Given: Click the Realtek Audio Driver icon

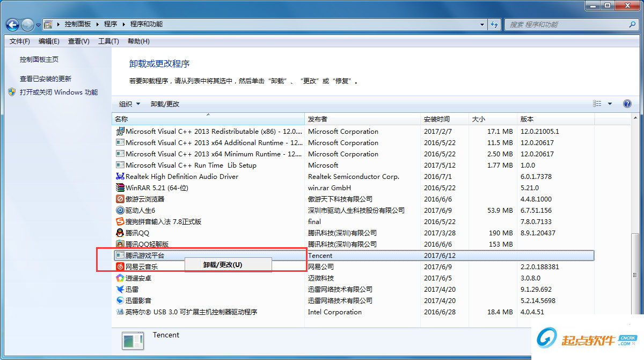Looking at the screenshot, I should 120,176.
